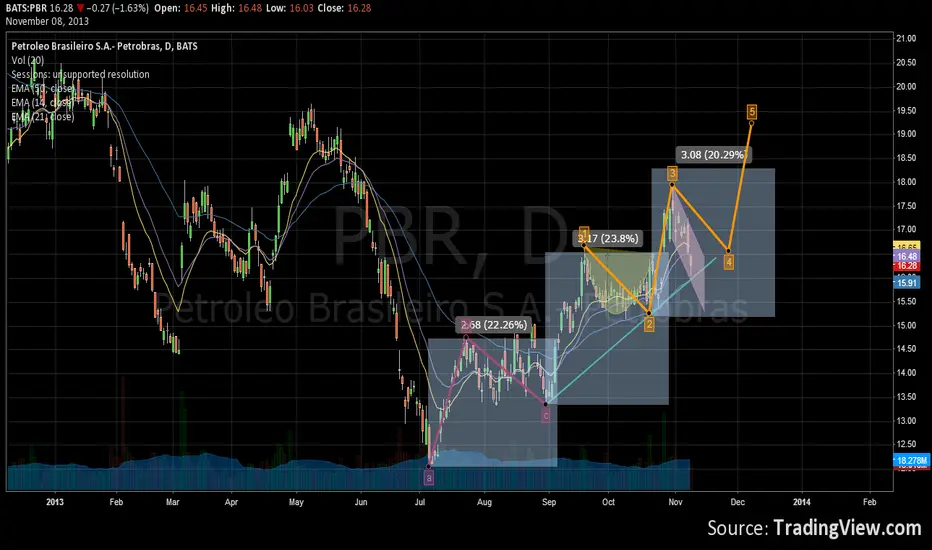Click the Oct label on time axis
The width and height of the screenshot is (932, 550).
coord(608,502)
